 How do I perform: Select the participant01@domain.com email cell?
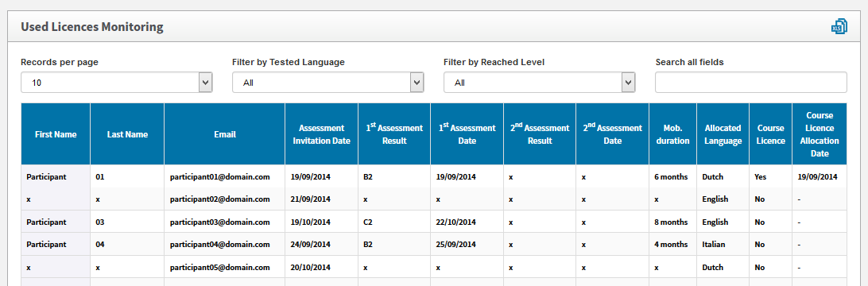point(219,177)
